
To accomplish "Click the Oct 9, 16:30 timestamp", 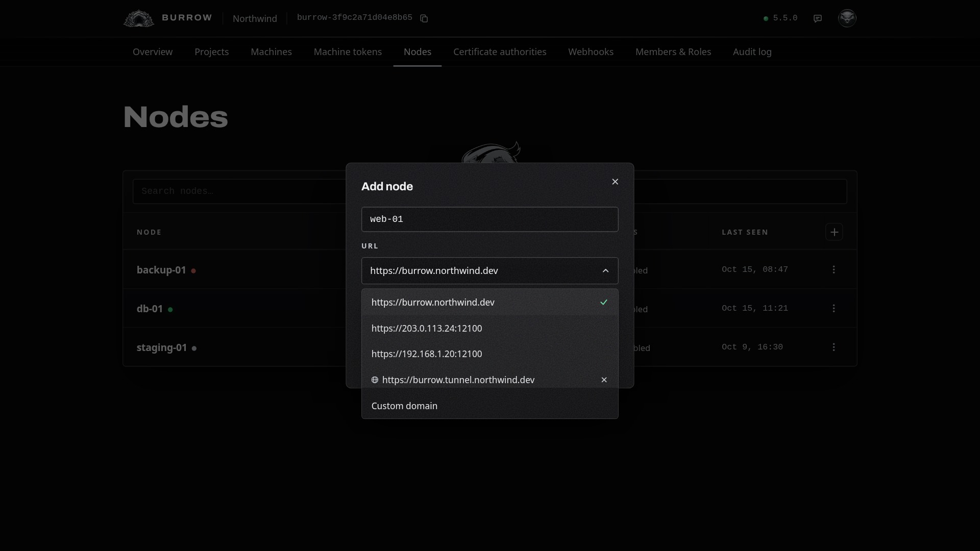I will point(752,347).
